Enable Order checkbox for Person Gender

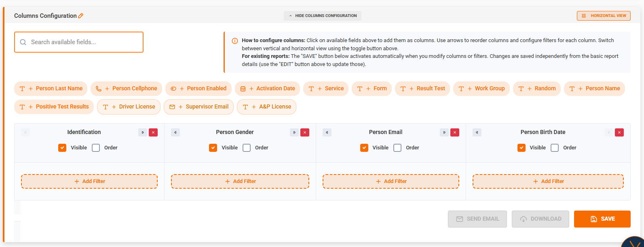247,148
